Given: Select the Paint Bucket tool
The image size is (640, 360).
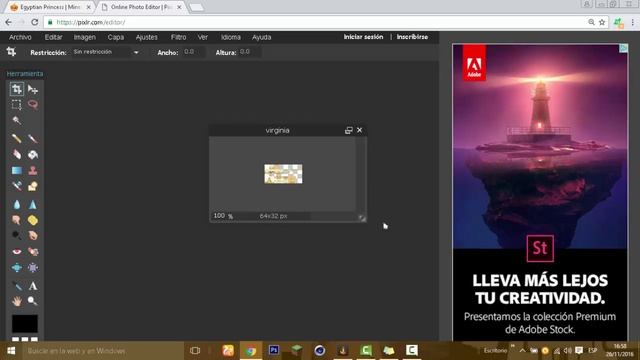Looking at the screenshot, I should (33, 154).
